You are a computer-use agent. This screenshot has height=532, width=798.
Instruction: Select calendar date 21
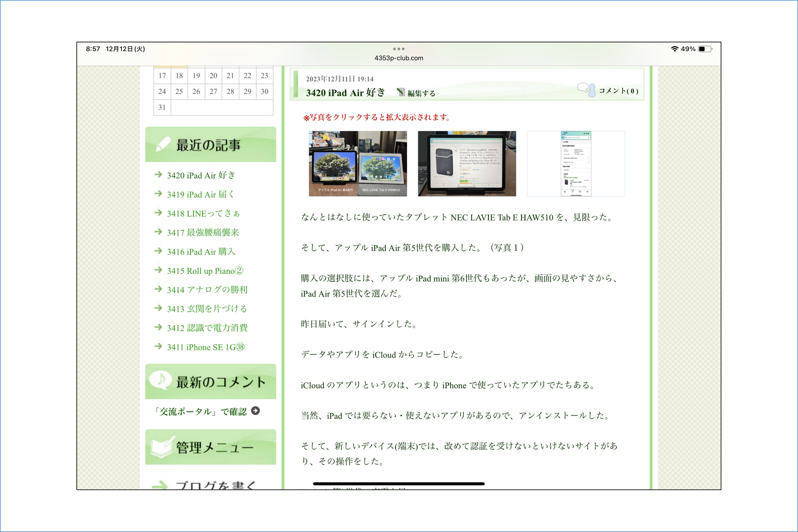[230, 76]
